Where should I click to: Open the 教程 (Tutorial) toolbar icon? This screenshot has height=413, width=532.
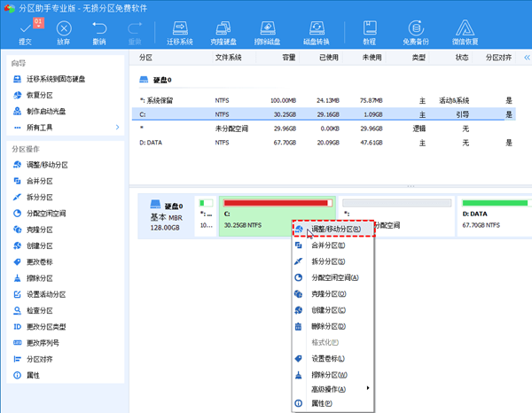(x=370, y=33)
